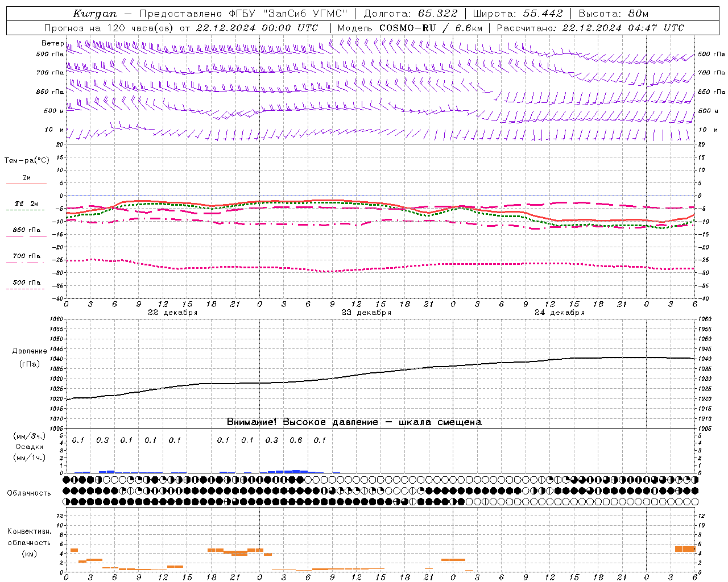728x582 pixels.
Task: Click the "0.6" precipitation amount value
Action: point(296,440)
